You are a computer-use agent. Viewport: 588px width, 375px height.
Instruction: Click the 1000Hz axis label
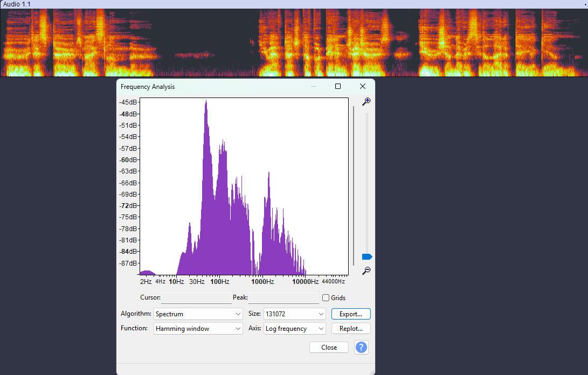tap(262, 282)
